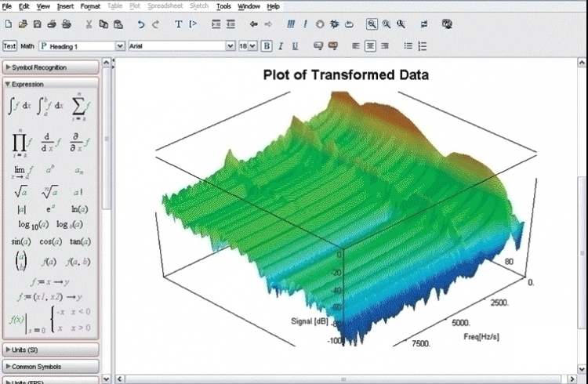Create a new document with the New icon

9,24
